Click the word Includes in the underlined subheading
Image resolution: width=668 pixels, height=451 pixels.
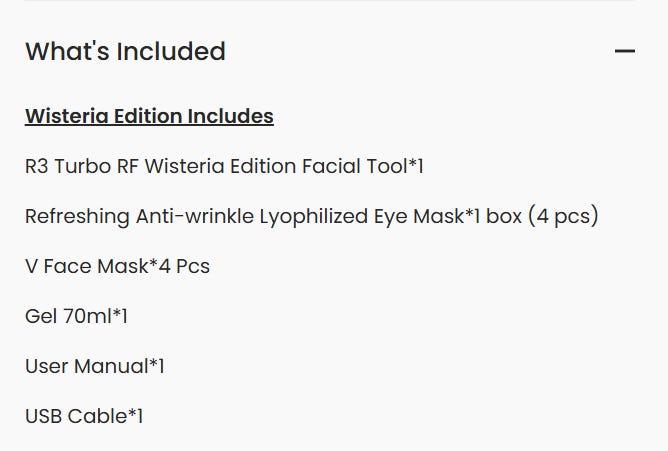click(230, 116)
